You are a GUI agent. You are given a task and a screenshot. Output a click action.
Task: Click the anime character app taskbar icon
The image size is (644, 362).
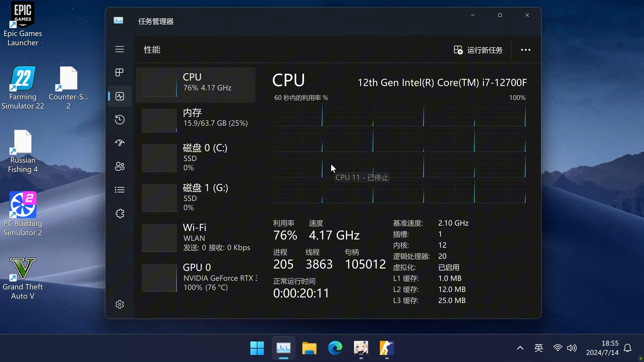(x=361, y=348)
